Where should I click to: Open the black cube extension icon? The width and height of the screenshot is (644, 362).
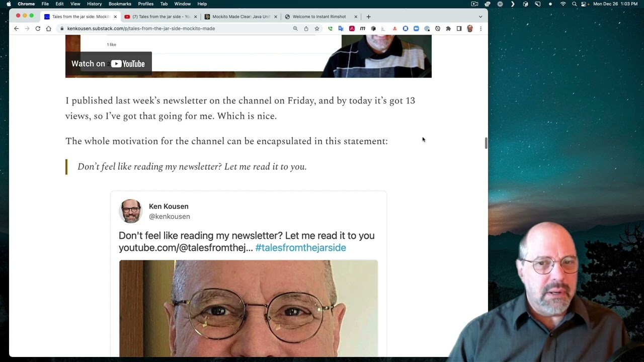point(373,29)
